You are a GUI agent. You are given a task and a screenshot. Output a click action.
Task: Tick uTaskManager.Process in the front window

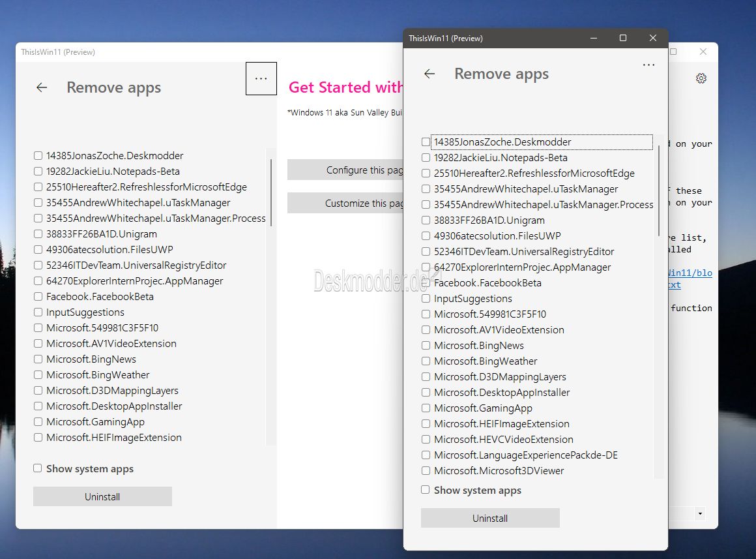pos(426,205)
